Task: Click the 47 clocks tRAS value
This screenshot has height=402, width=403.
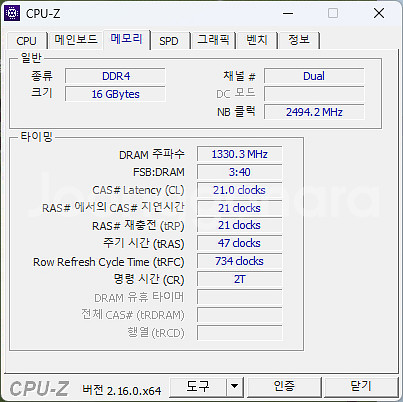Action: click(x=239, y=244)
